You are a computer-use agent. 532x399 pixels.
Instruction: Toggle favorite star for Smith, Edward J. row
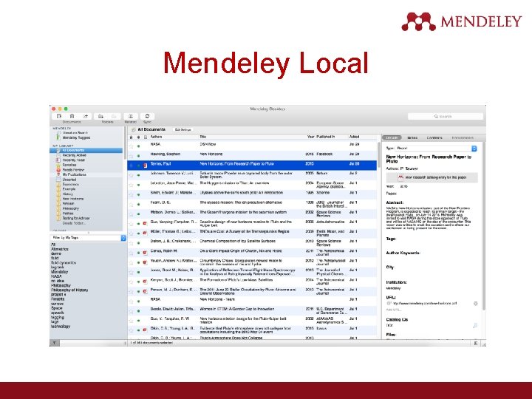click(132, 194)
